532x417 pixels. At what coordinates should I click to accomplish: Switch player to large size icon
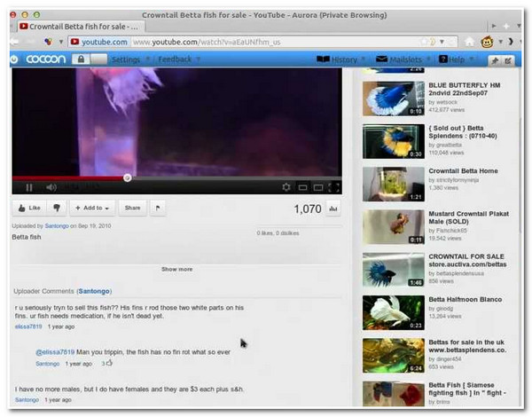click(318, 187)
